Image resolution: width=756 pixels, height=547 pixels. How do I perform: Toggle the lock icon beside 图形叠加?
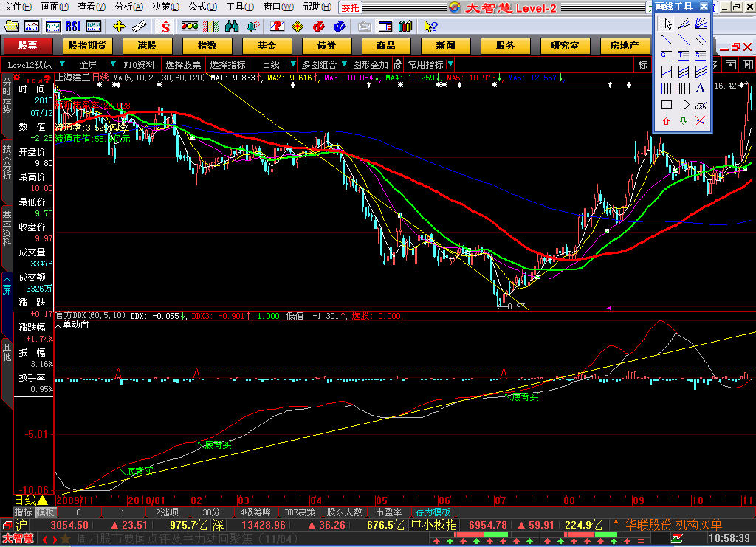(x=398, y=64)
